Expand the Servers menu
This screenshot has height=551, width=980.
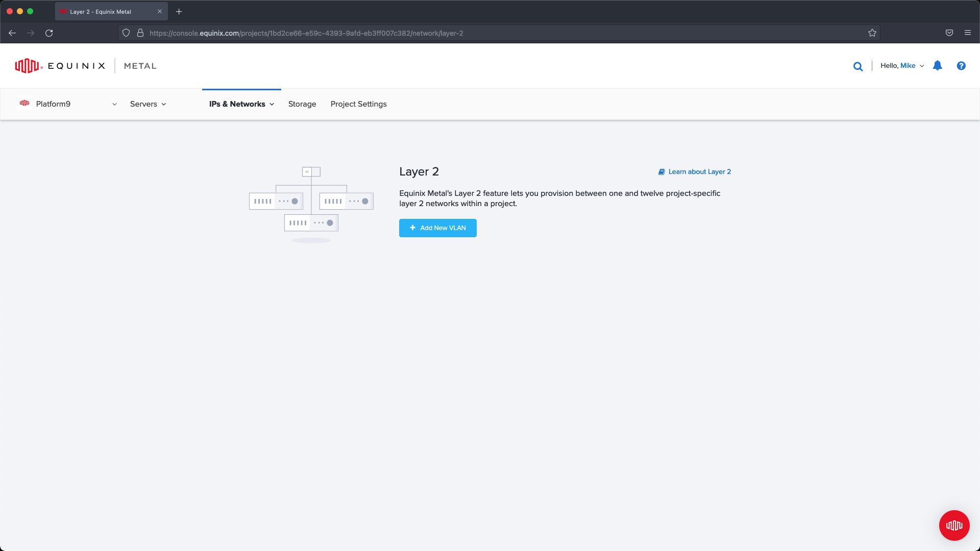click(148, 104)
